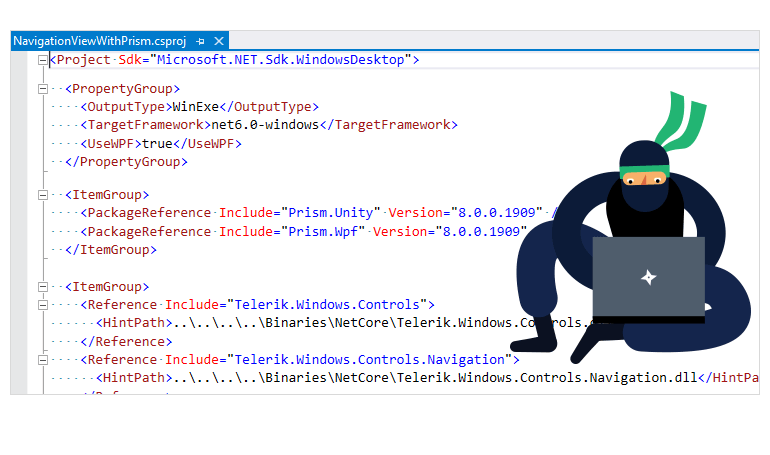770x455 pixels.
Task: Collapse the second ItemGroup containing Reference entries
Action: click(x=43, y=287)
